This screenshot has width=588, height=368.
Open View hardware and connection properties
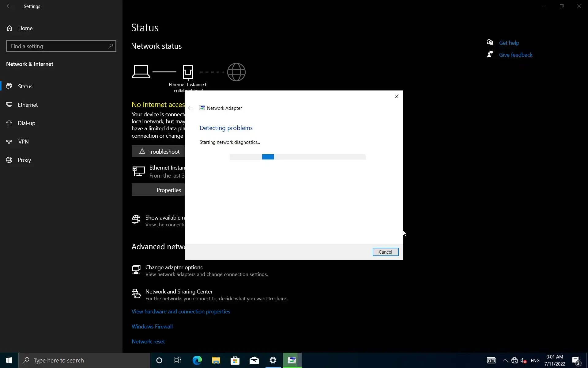click(x=181, y=312)
